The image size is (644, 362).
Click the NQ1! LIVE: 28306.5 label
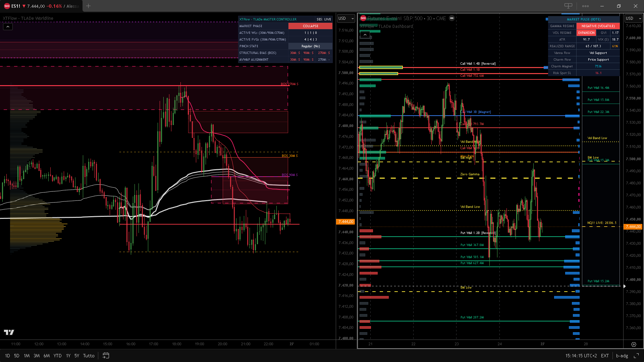pos(602,223)
